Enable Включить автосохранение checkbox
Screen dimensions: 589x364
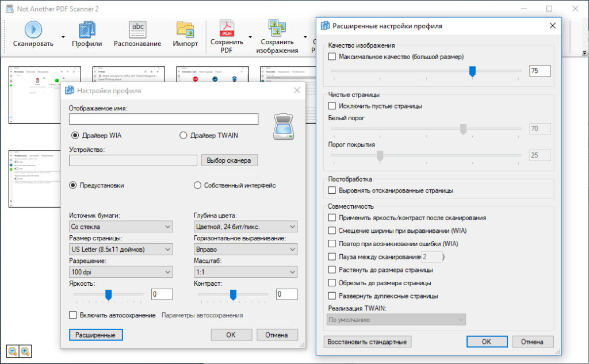point(73,315)
